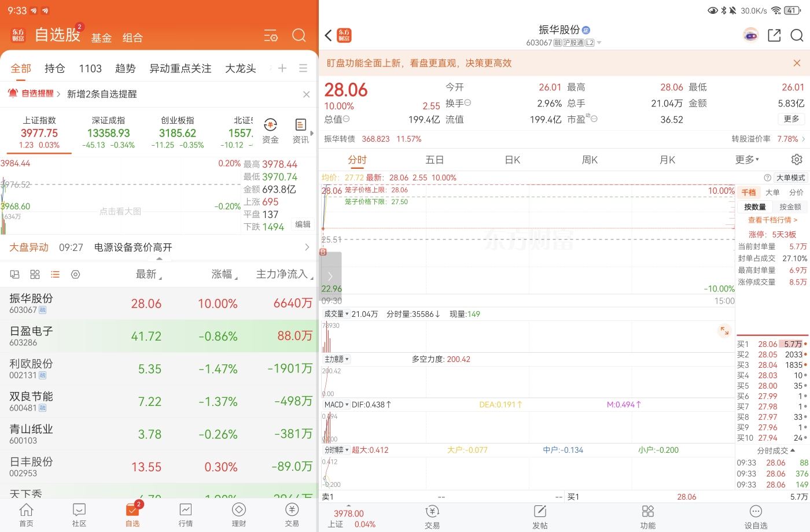Expand the chart side panel arrow
Viewport: 810px width, 532px height.
coord(330,276)
